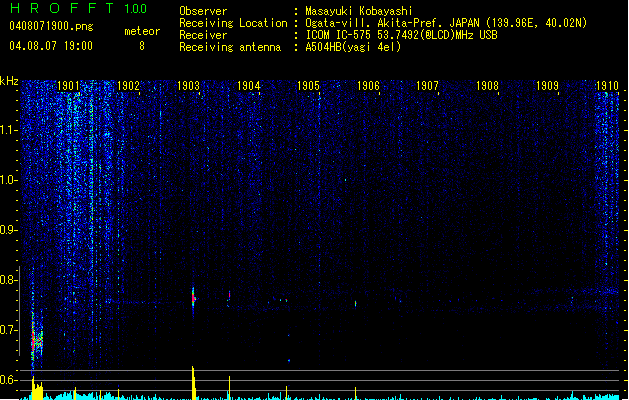Viewport: 629px width, 400px height.
Task: Select the filename 0408071900.png
Action: click(51, 27)
